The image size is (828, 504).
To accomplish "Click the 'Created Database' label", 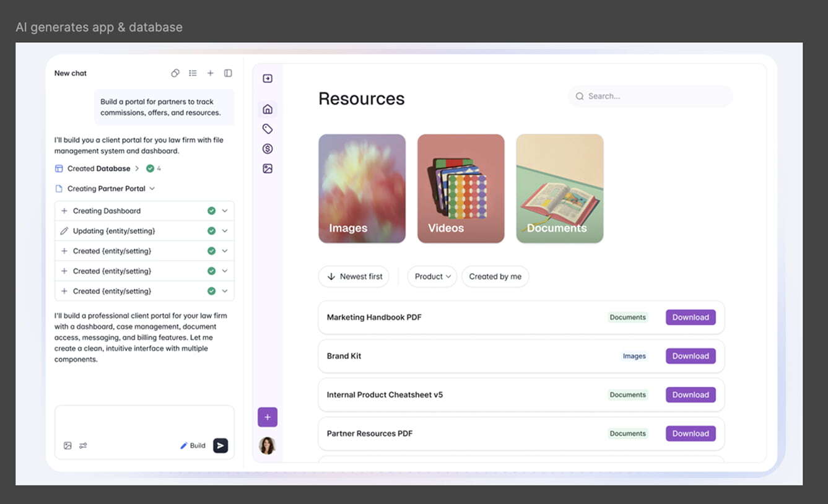I will (x=99, y=168).
